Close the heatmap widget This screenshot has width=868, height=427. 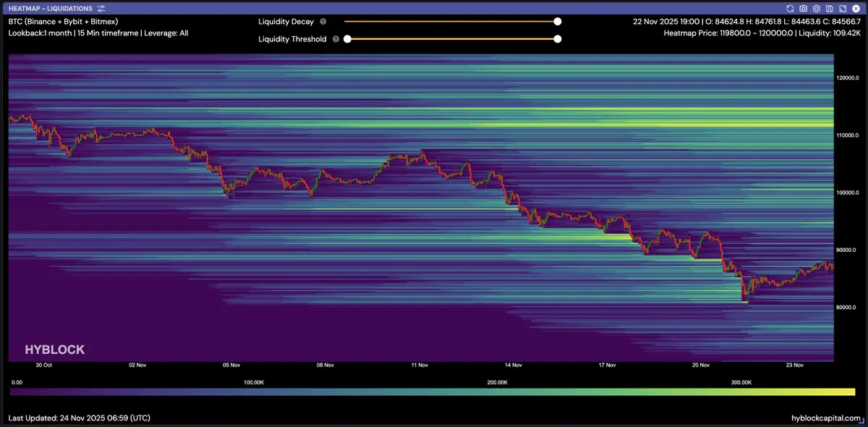(x=855, y=8)
